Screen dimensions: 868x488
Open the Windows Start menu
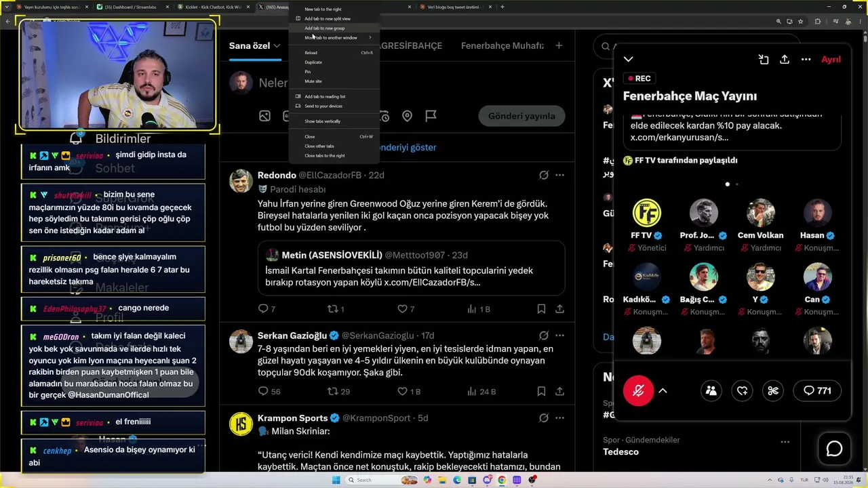click(x=336, y=480)
